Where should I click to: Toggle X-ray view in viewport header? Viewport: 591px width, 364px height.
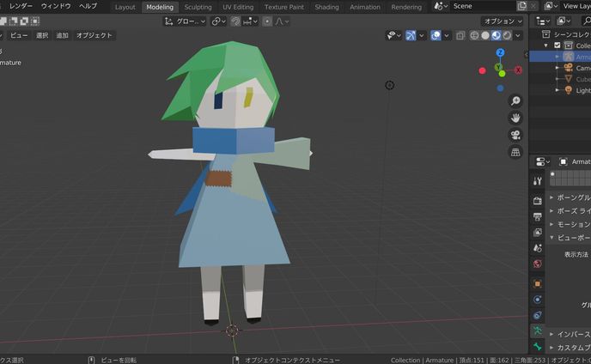[460, 35]
